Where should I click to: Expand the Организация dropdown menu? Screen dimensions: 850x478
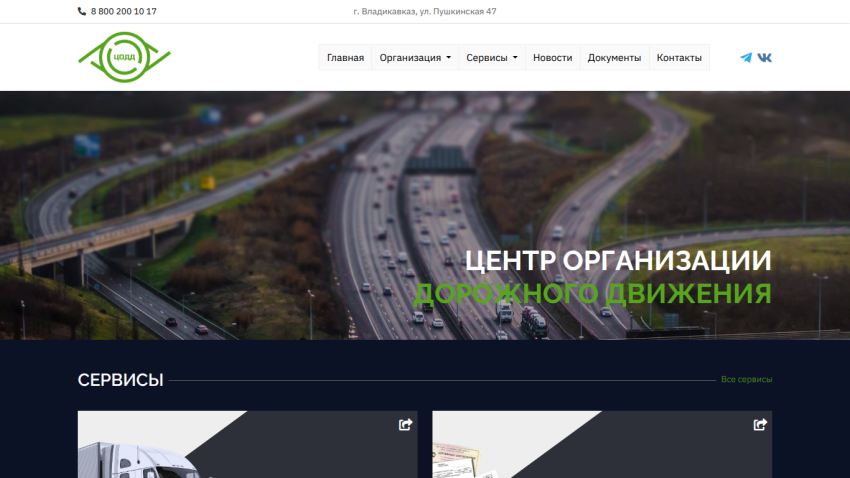[x=415, y=57]
